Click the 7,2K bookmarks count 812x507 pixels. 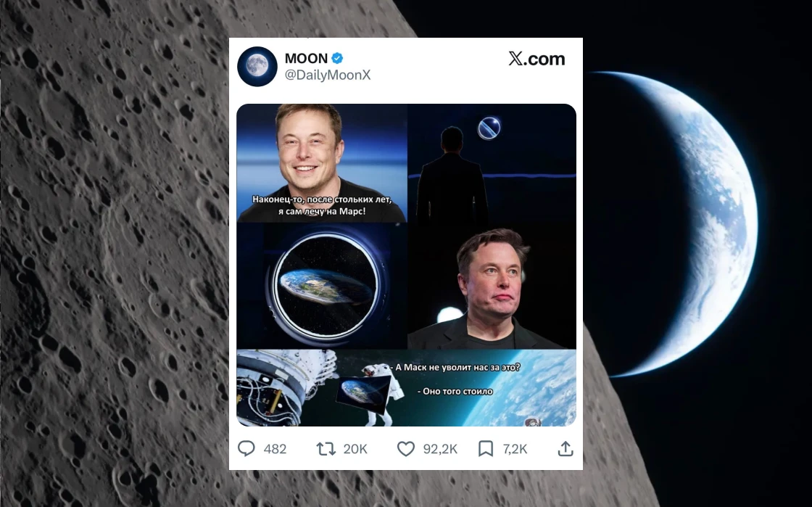point(515,449)
